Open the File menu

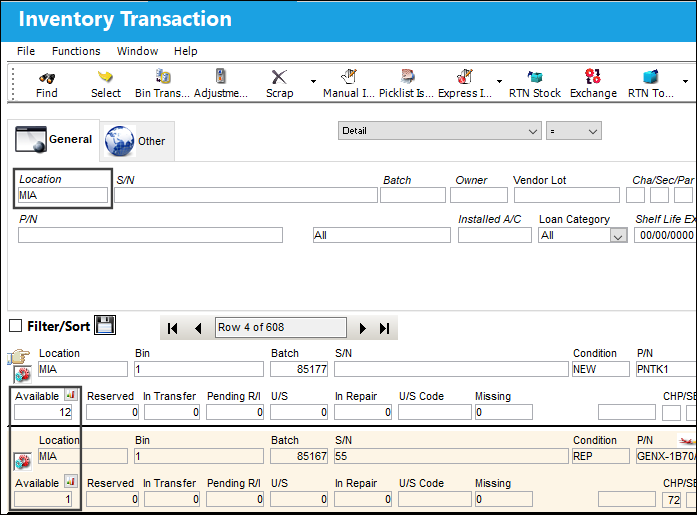[x=26, y=51]
